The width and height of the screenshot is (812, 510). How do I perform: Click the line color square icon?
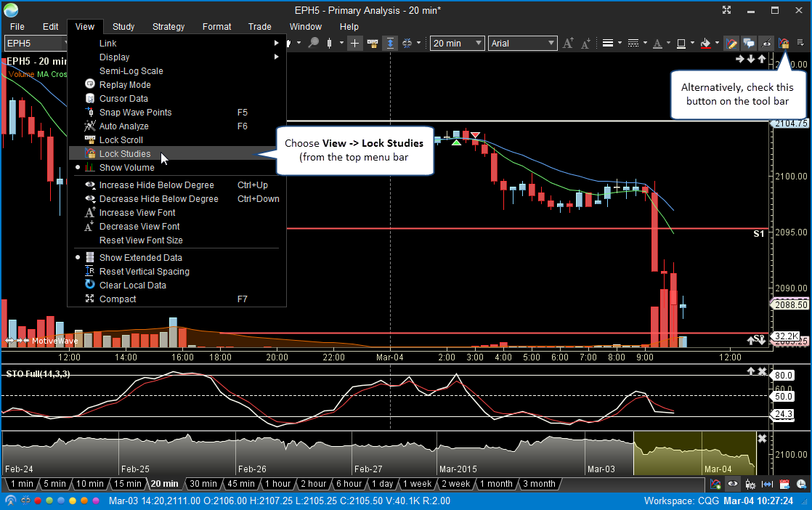tap(681, 43)
